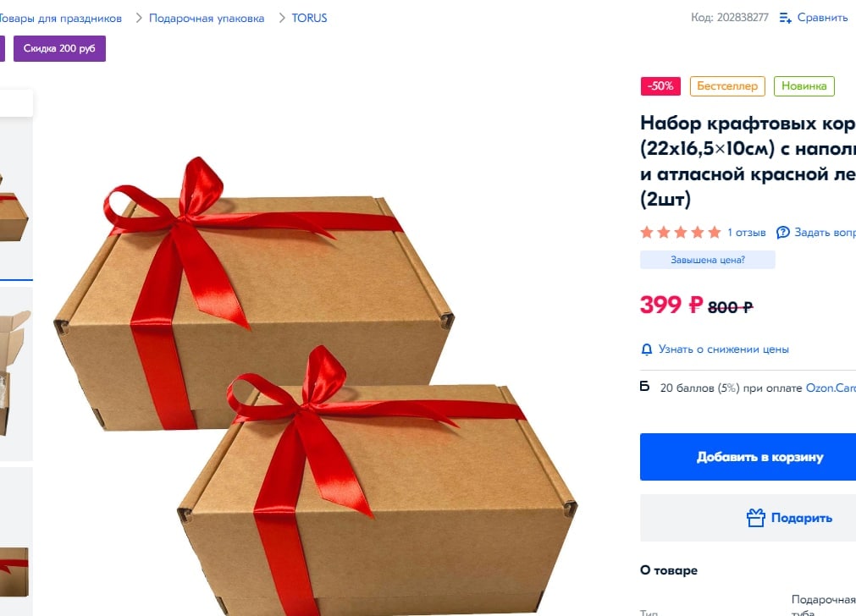
Task: Click the Завышена цена? button
Action: point(708,260)
